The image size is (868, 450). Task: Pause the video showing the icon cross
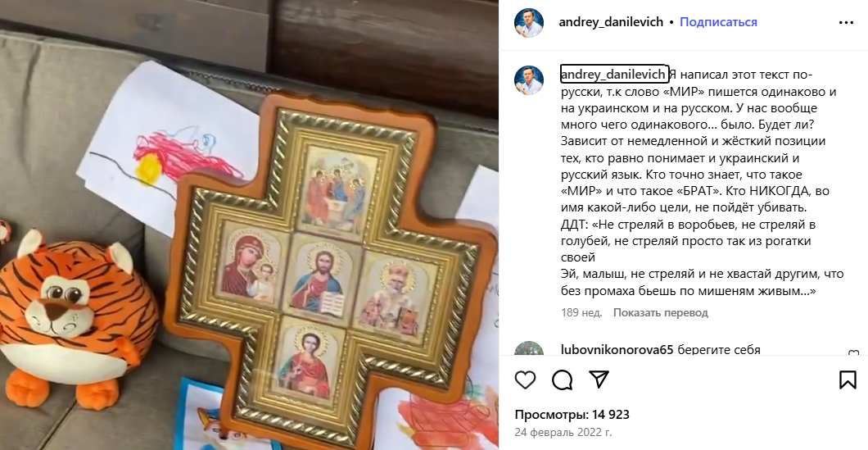tap(249, 225)
